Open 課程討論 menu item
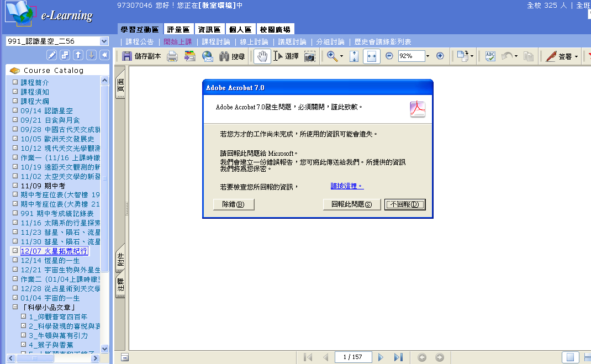 pyautogui.click(x=215, y=42)
